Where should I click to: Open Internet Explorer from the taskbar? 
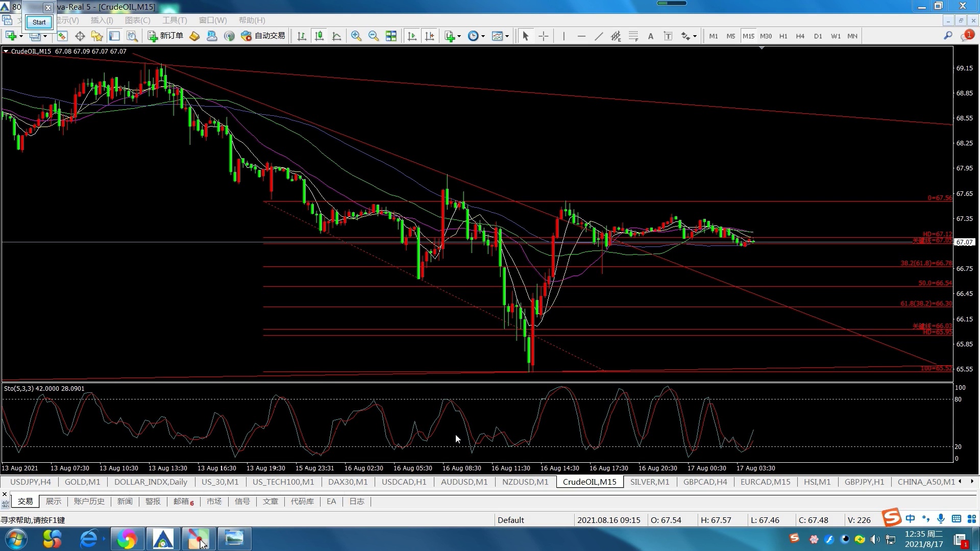(x=89, y=539)
